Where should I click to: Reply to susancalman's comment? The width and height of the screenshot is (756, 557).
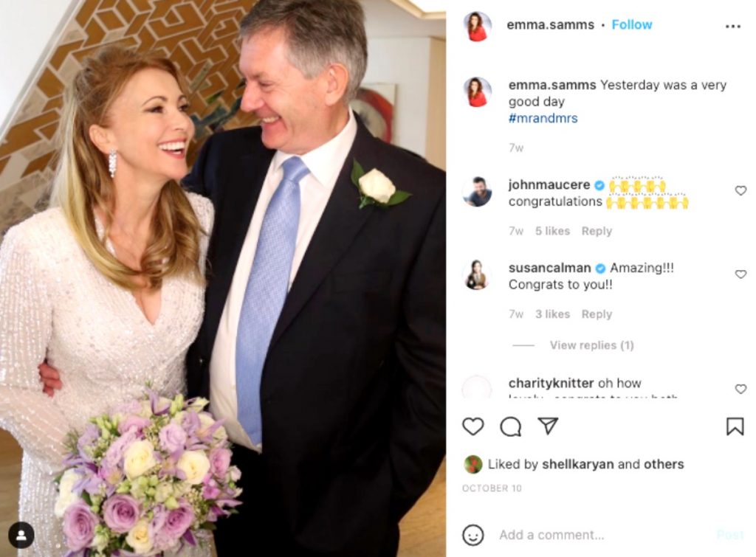pos(597,314)
